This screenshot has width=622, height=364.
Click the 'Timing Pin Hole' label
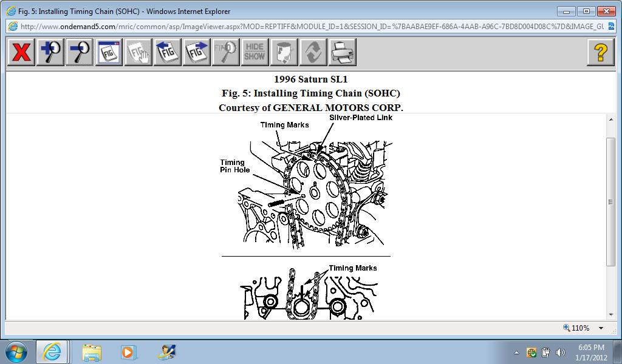235,166
